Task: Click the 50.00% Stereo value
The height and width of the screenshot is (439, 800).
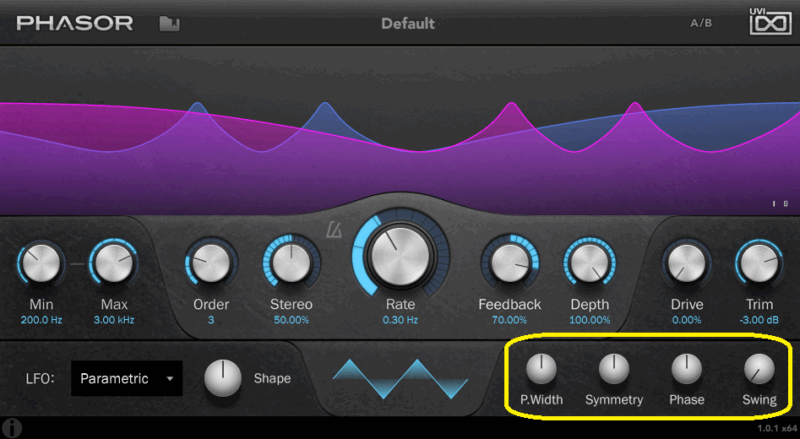Action: pos(291,320)
